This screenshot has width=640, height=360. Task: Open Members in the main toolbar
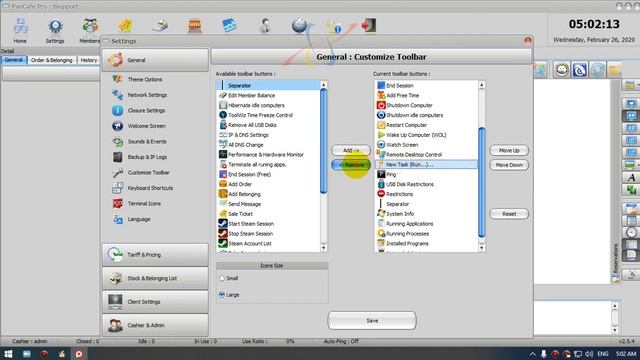[x=90, y=31]
